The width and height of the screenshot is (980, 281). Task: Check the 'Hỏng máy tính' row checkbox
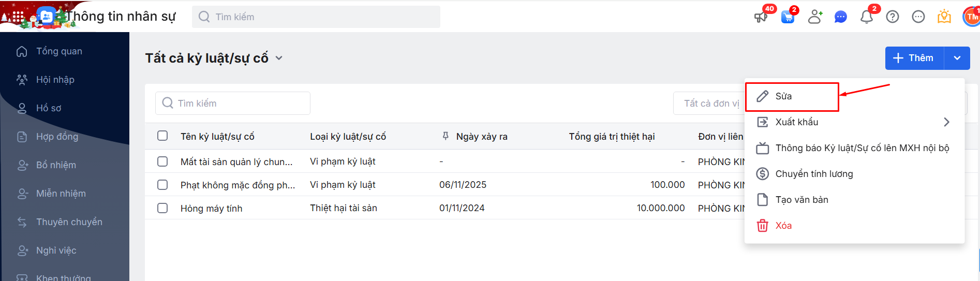tap(162, 208)
